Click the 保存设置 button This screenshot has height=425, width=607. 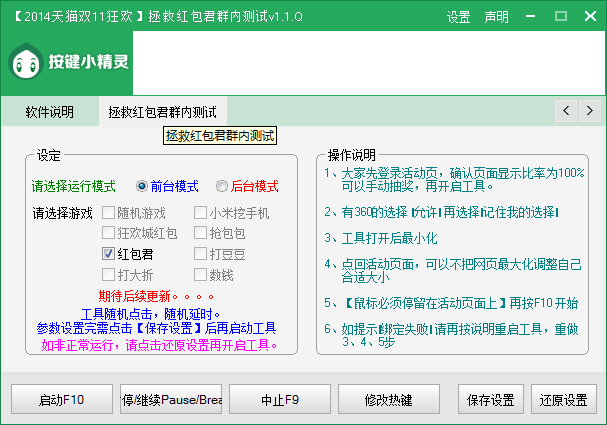coord(490,399)
